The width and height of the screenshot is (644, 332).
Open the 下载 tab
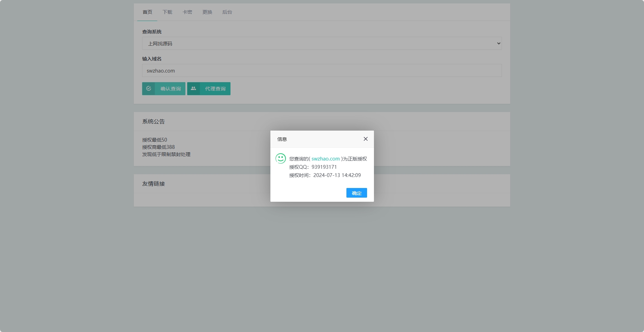pos(167,12)
